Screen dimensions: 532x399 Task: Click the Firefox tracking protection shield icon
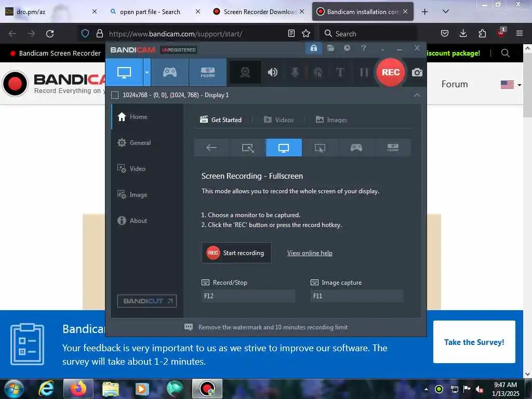pyautogui.click(x=85, y=34)
